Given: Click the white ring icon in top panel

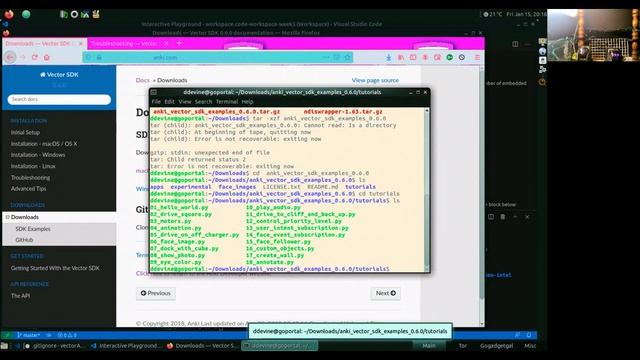Looking at the screenshot, I should click(x=74, y=14).
